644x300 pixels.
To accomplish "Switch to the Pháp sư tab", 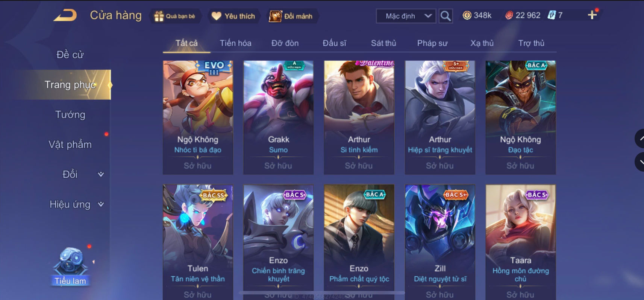I will point(432,43).
